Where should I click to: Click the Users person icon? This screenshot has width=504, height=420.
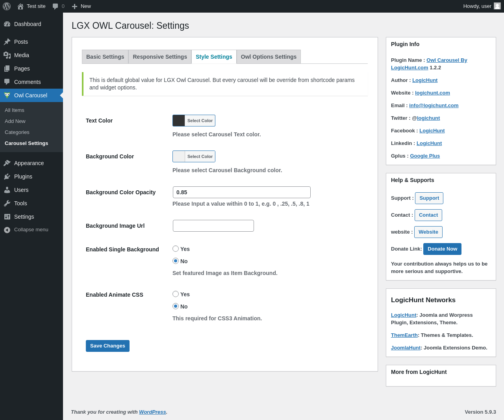point(7,190)
